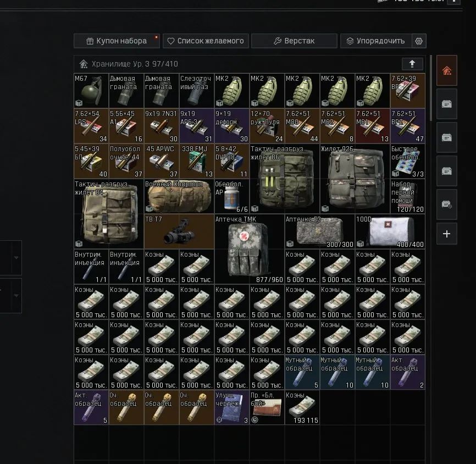This screenshot has width=476, height=464.
Task: Select Улучш. чертеж blueprint item
Action: 232,407
